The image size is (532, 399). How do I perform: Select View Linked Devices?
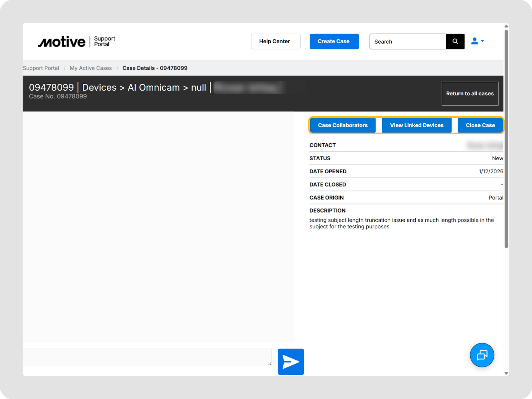pos(417,125)
